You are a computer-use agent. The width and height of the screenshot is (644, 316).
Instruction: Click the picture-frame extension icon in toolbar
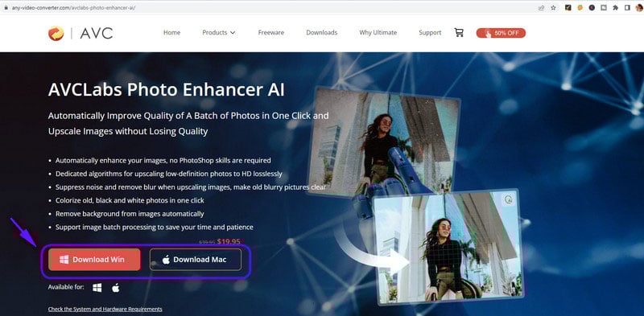point(604,7)
